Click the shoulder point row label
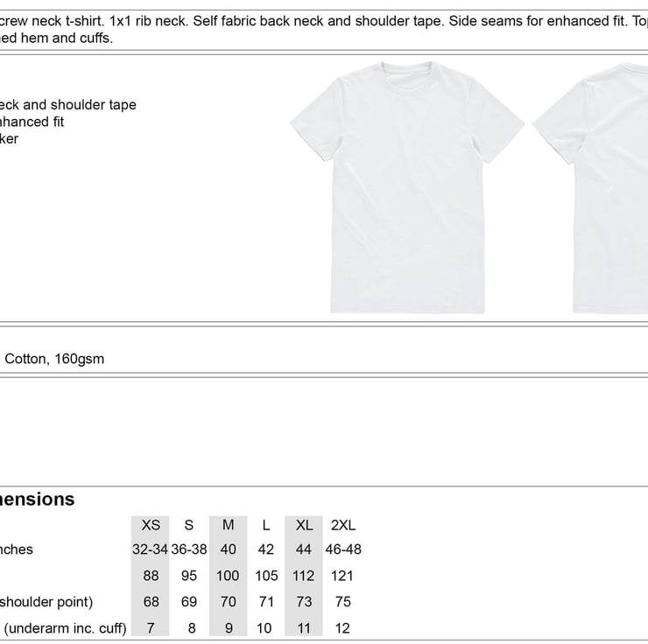This screenshot has height=644, width=648. click(46, 602)
